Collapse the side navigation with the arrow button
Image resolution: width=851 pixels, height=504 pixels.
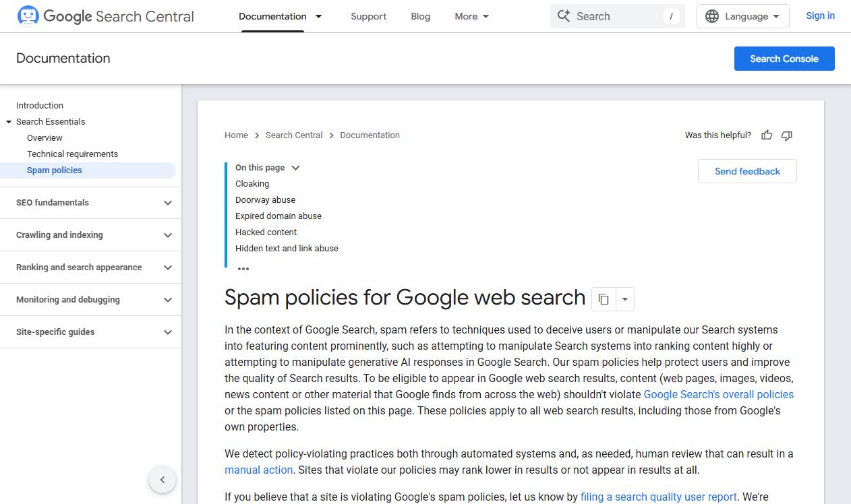click(162, 480)
